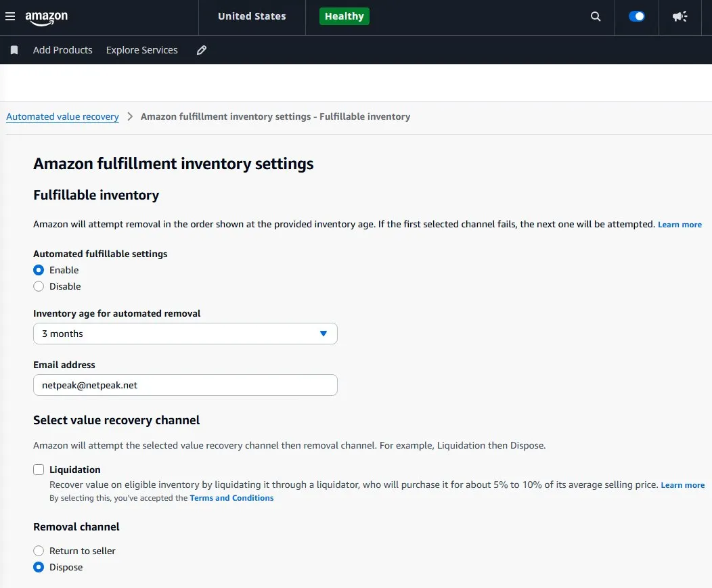Image resolution: width=712 pixels, height=588 pixels.
Task: Click the pencil edit bookmarks icon
Action: (202, 50)
